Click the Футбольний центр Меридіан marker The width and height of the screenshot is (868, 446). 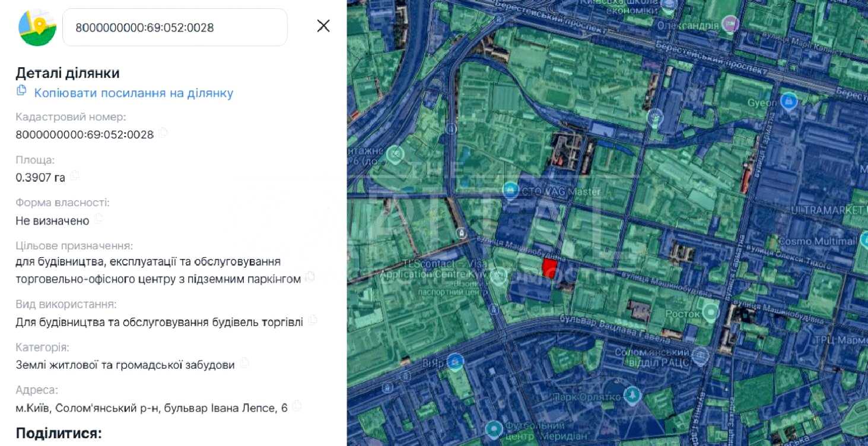494,429
